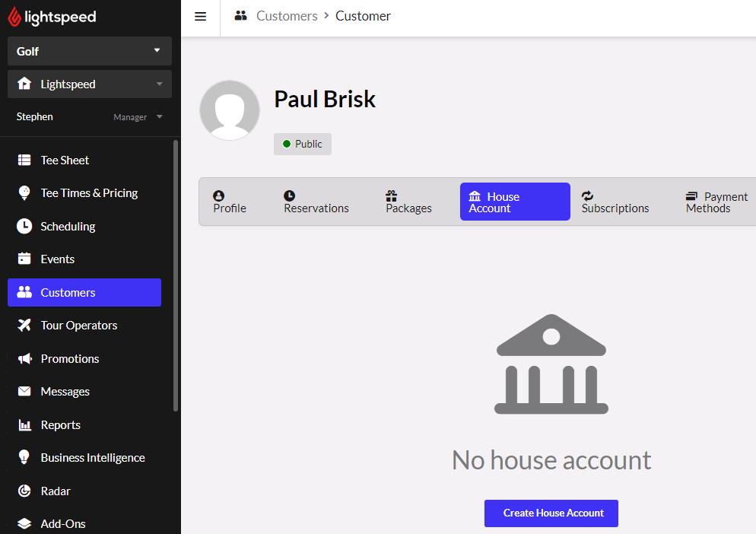The image size is (756, 534).
Task: Click the Events calendar icon
Action: coord(24,259)
